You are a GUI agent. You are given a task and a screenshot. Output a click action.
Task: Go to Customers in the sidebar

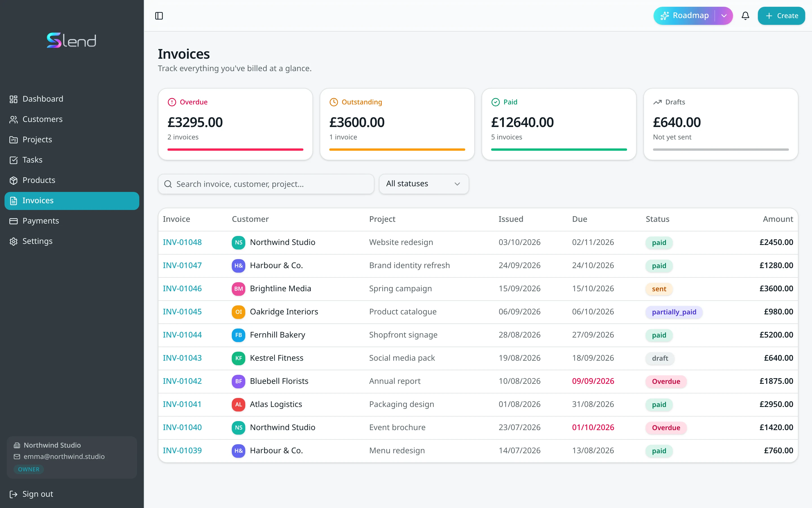point(72,119)
